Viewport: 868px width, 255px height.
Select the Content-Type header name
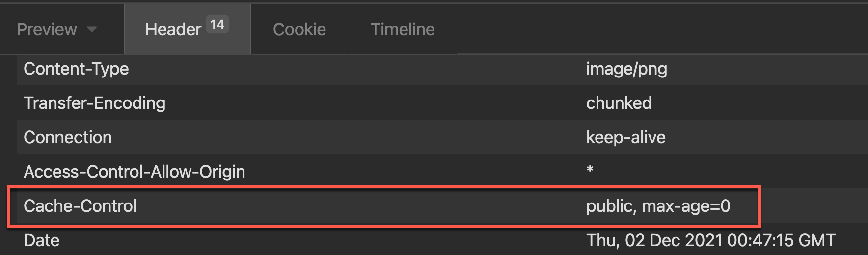[76, 69]
